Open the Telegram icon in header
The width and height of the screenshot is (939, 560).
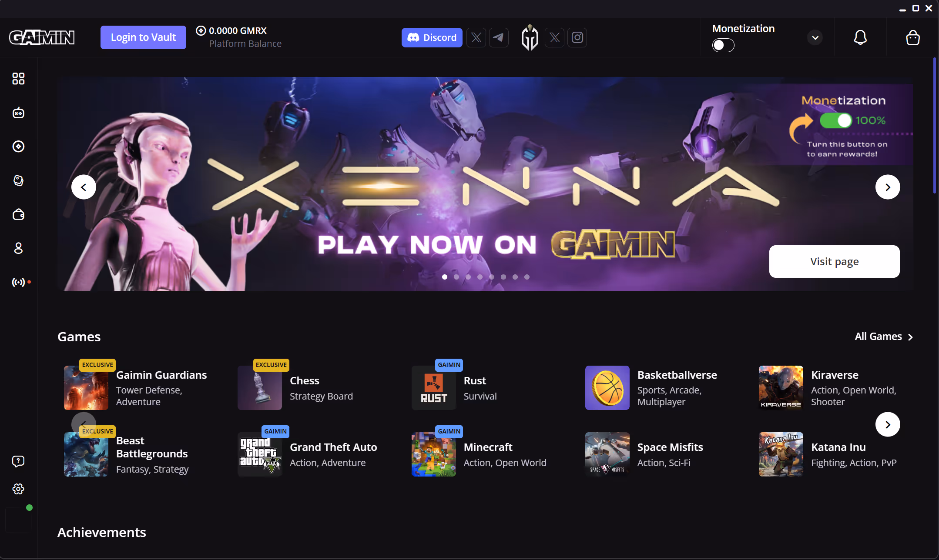click(499, 38)
